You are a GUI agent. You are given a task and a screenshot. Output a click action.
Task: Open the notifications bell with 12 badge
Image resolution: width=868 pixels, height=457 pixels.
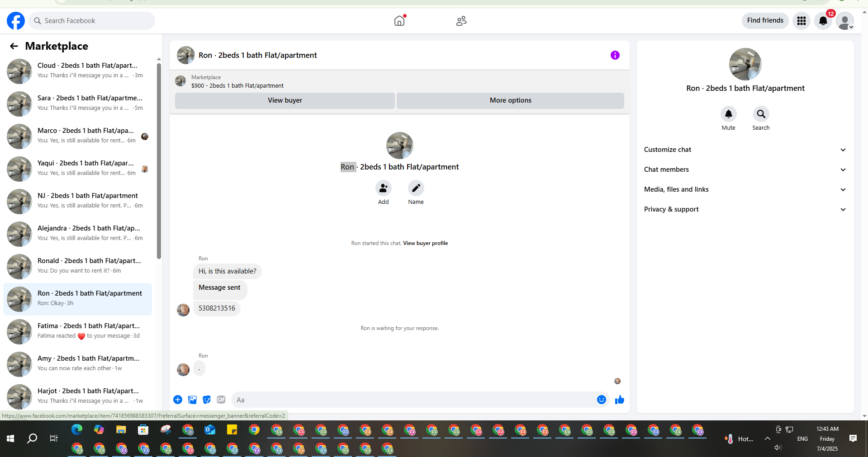click(823, 21)
